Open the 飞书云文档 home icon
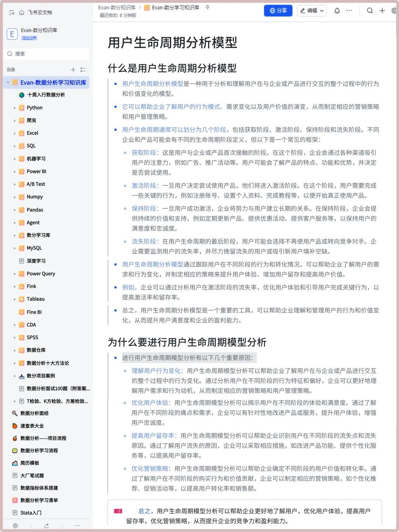 (x=22, y=13)
